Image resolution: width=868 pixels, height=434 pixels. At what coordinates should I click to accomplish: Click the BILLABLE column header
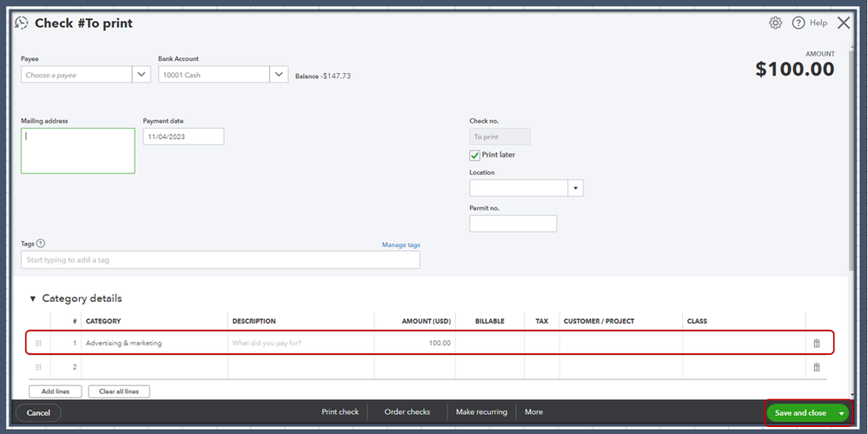[x=489, y=321]
